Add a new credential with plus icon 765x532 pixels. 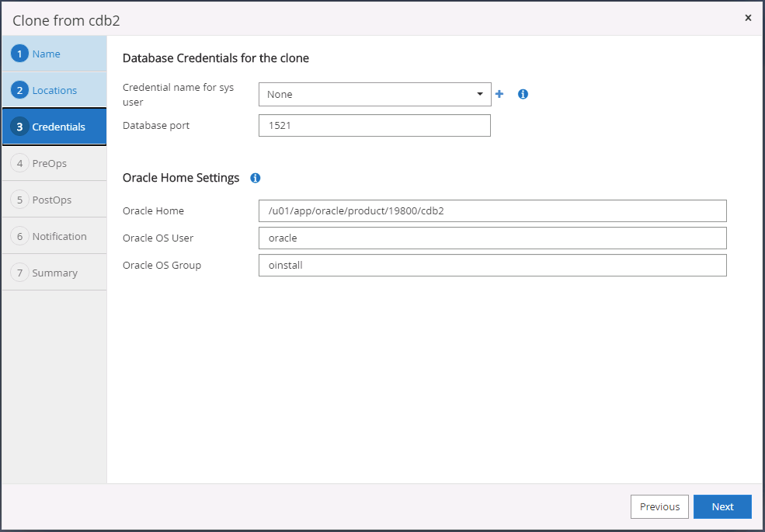point(499,94)
